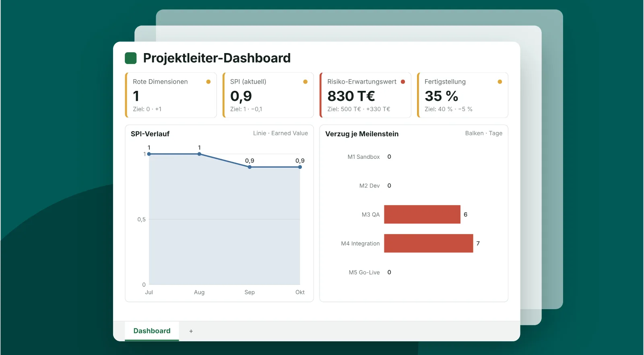This screenshot has height=355, width=644.
Task: Click the 830 T€ value
Action: click(x=351, y=96)
